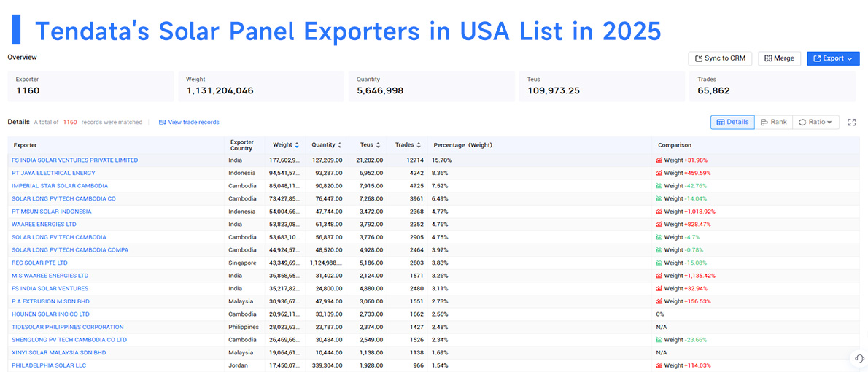Click the Quantity 5,646,998 overview card
This screenshot has height=372, width=868.
(431, 86)
